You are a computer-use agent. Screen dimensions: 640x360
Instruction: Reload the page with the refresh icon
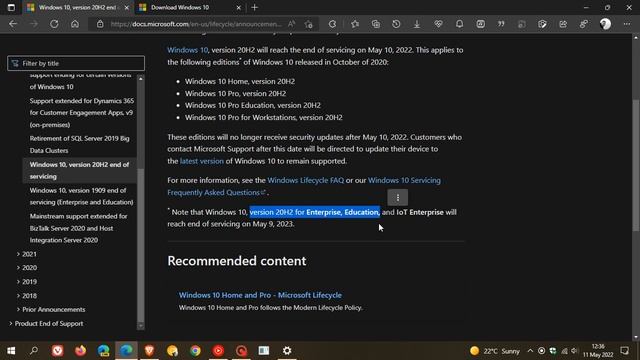(54, 24)
